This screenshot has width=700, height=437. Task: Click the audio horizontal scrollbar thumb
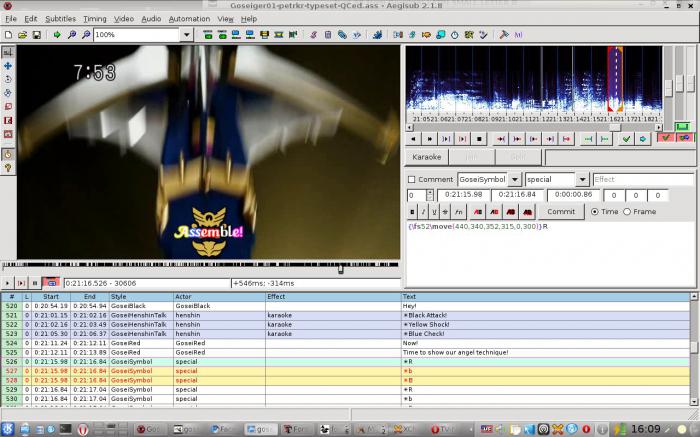click(x=615, y=128)
